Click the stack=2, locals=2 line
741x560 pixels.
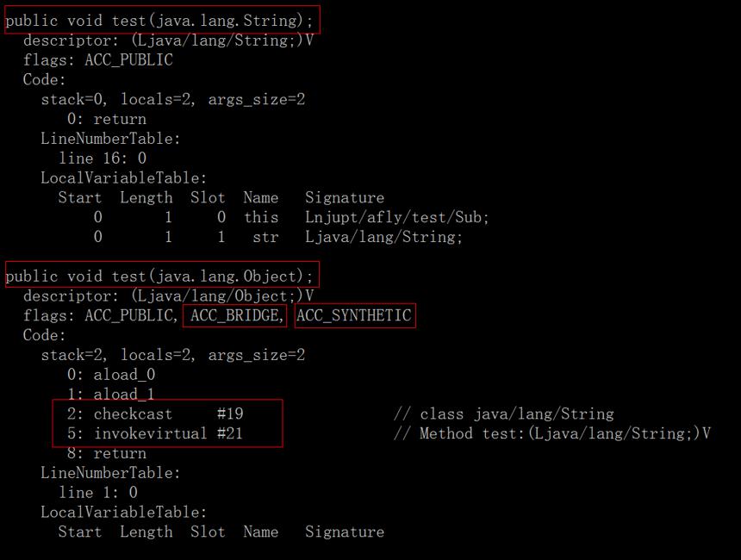coord(173,355)
